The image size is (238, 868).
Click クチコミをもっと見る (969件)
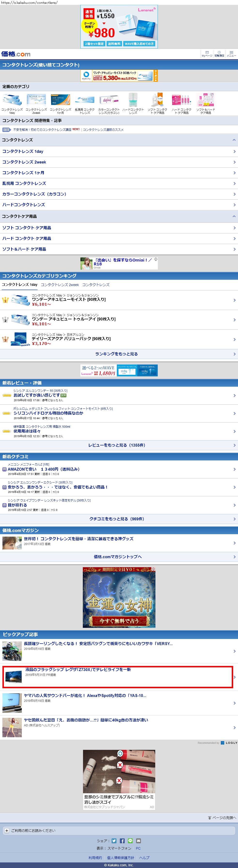coord(119,519)
